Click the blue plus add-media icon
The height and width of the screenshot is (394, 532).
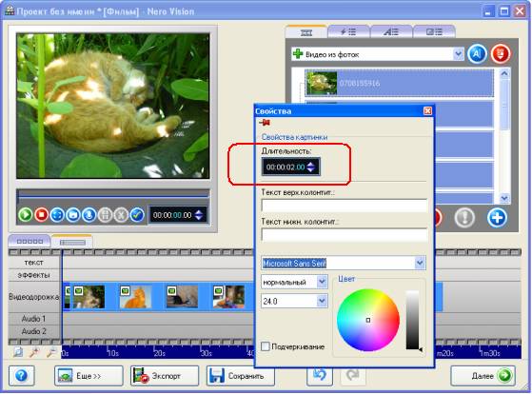tap(497, 218)
